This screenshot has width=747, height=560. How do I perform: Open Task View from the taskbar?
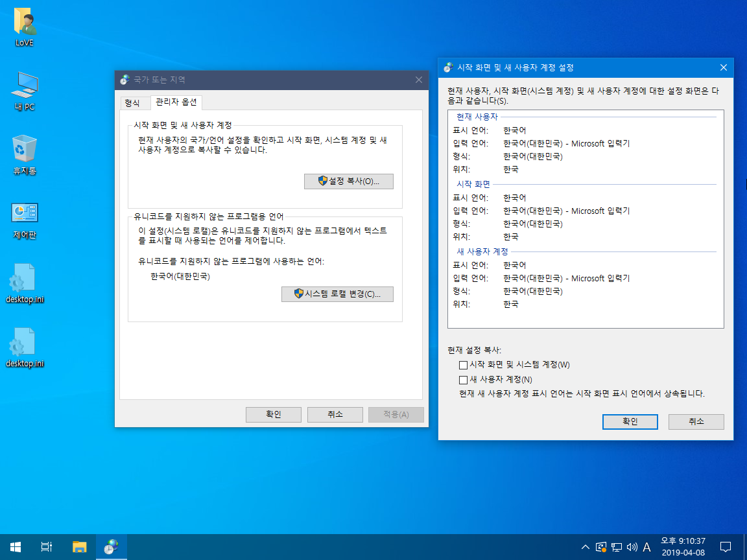(x=47, y=546)
